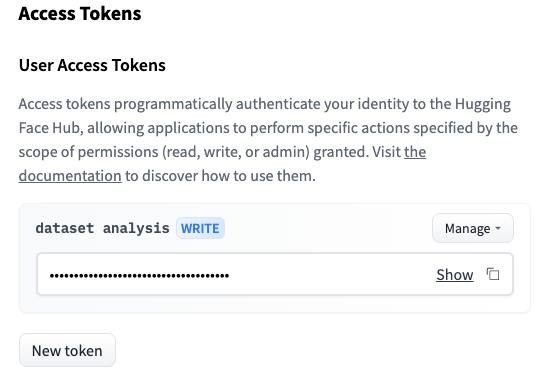Screen dimensions: 544x381
Task: Click empty space between token dots and Show
Action: click(x=332, y=275)
